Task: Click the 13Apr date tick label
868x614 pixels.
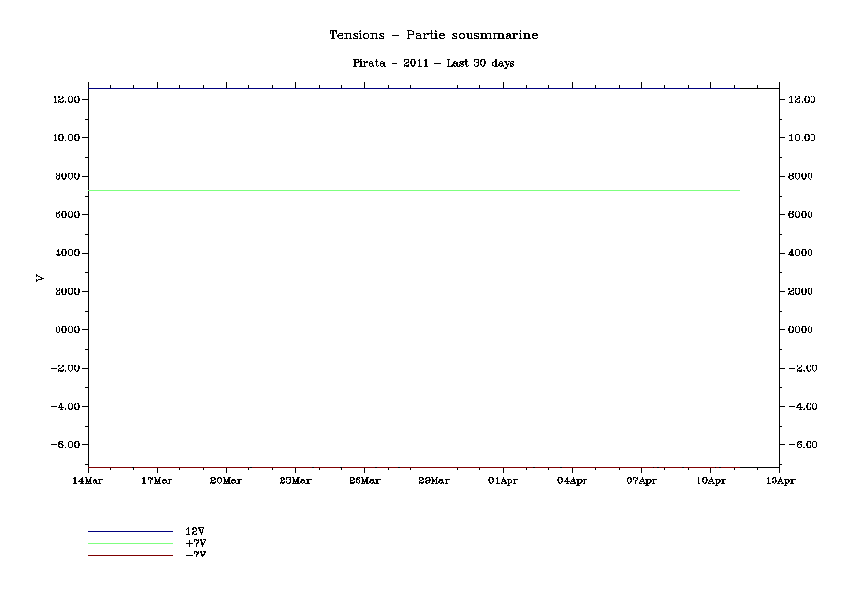Action: (x=779, y=480)
